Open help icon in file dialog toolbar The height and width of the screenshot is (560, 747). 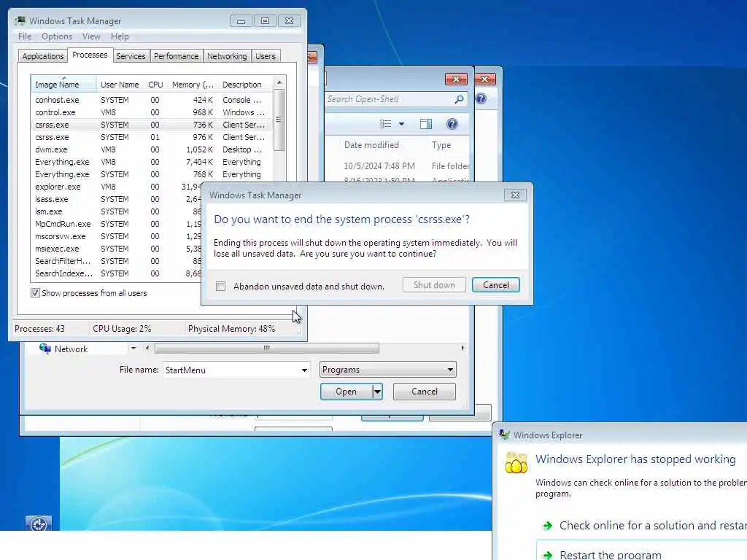coord(452,124)
